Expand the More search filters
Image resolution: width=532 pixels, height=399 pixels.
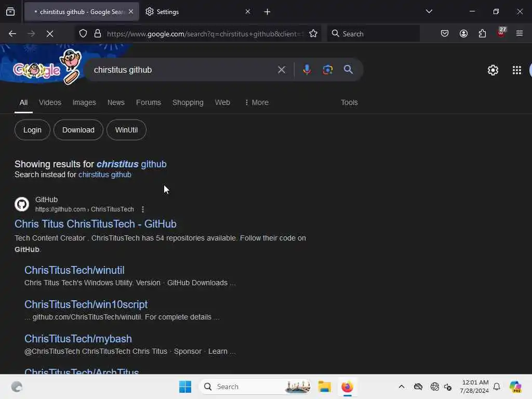[257, 102]
